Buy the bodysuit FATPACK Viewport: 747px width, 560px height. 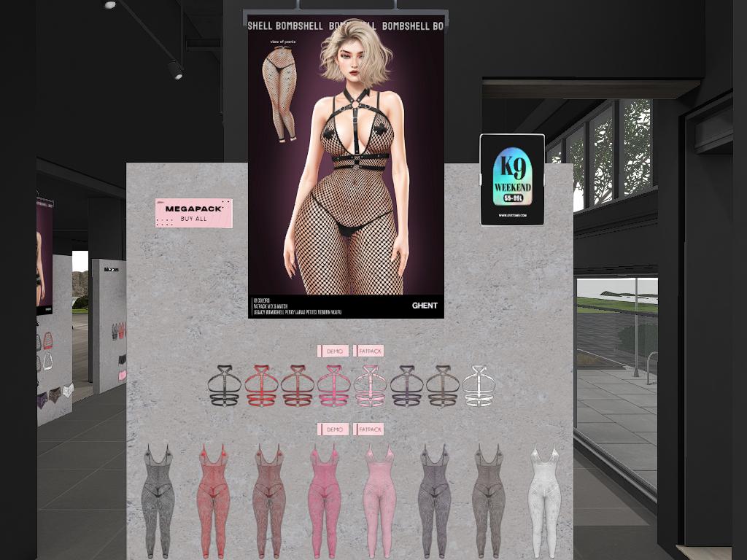pyautogui.click(x=368, y=429)
